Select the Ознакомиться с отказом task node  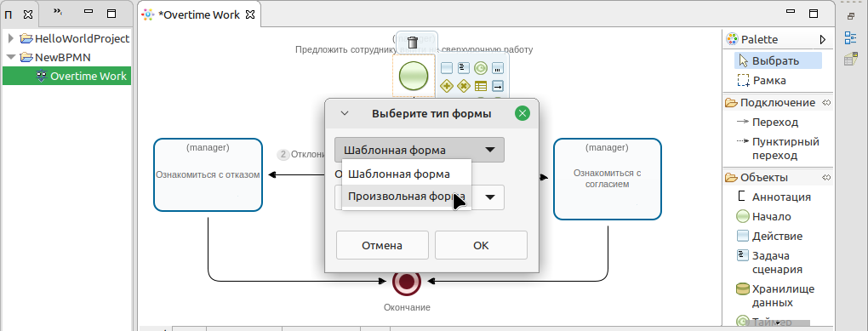[208, 175]
